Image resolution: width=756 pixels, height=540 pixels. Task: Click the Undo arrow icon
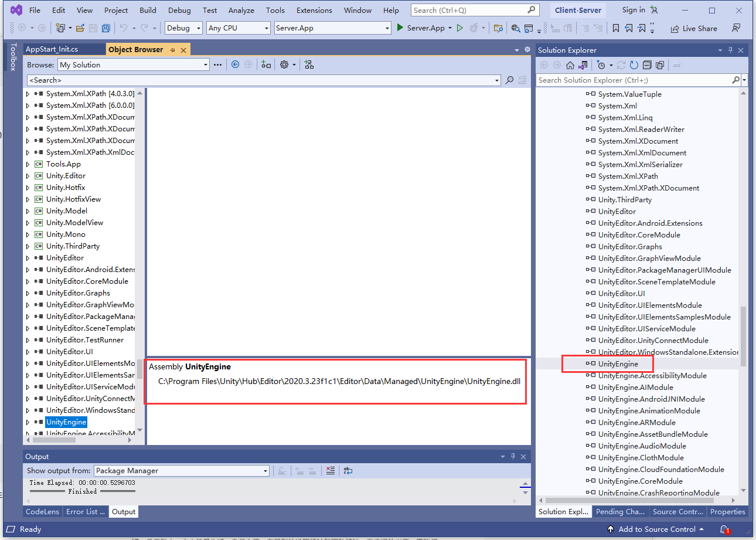[x=124, y=28]
